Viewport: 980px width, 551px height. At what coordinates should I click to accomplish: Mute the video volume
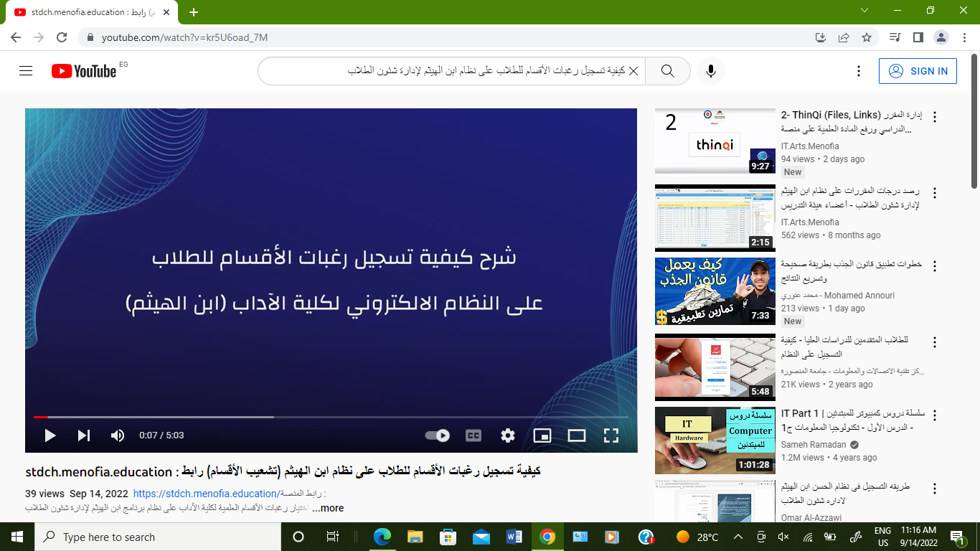pos(117,435)
